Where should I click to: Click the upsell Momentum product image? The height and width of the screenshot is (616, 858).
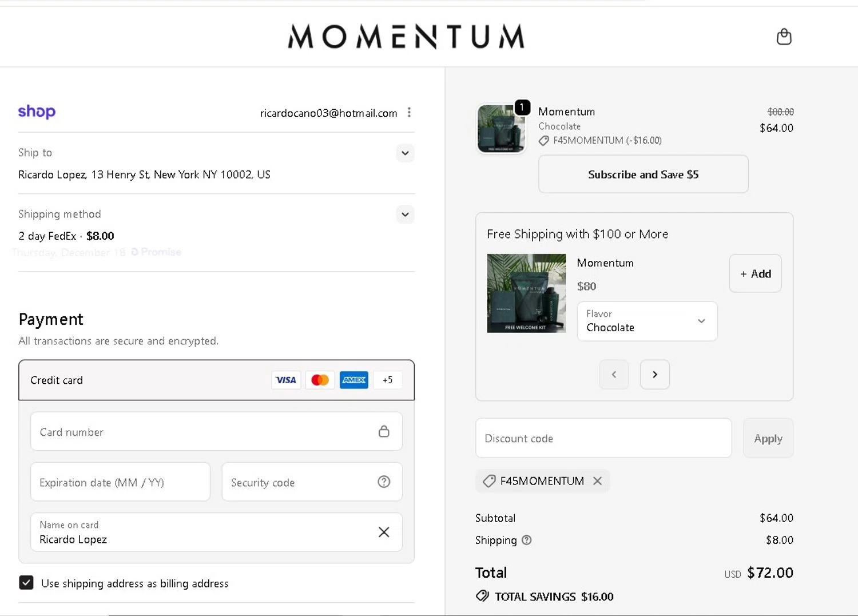tap(526, 293)
